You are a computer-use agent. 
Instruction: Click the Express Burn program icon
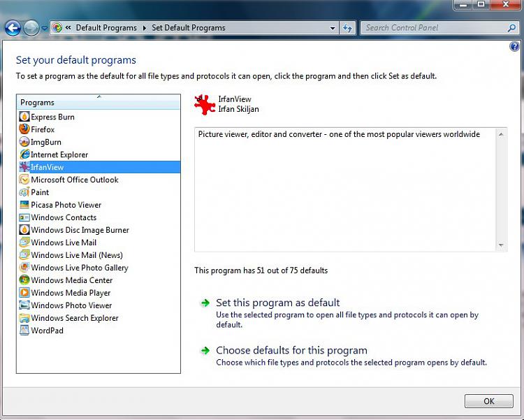click(24, 117)
